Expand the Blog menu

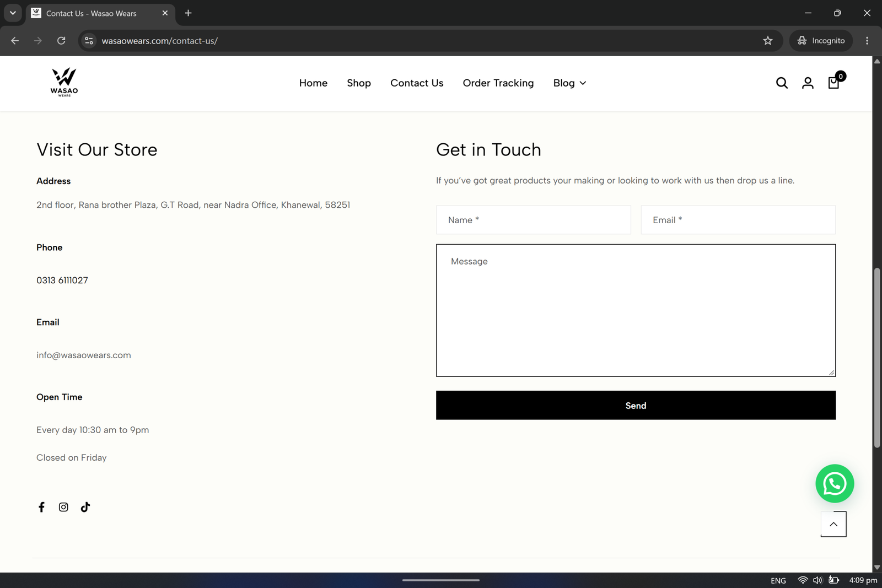coord(569,83)
